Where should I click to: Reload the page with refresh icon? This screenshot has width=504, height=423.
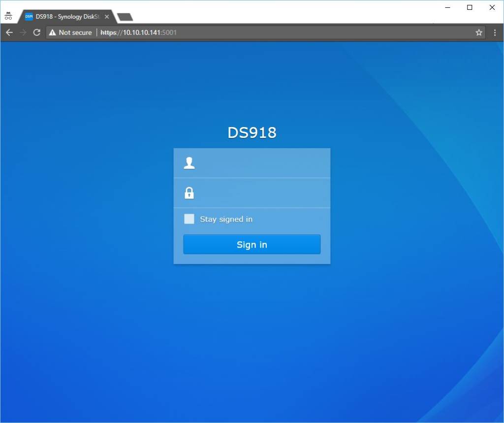pyautogui.click(x=36, y=33)
